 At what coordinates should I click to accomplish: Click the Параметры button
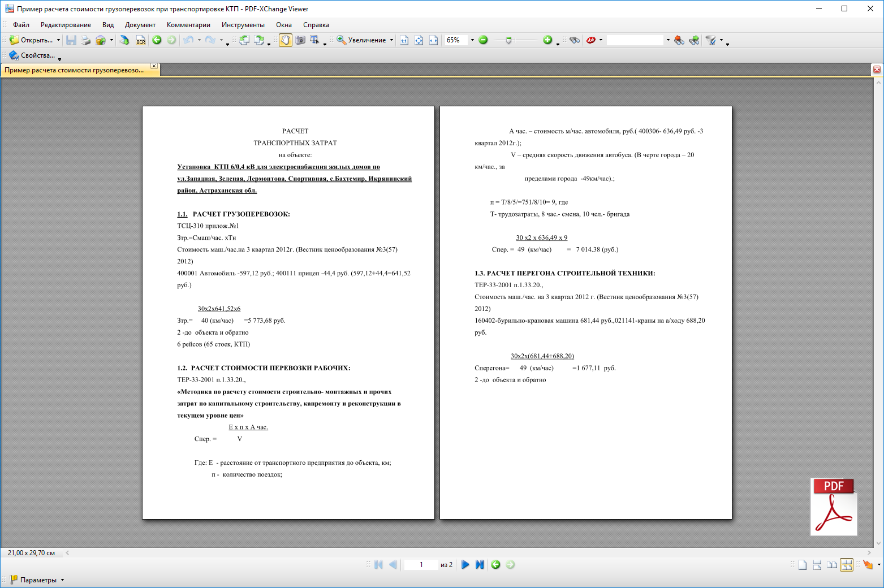(33, 580)
